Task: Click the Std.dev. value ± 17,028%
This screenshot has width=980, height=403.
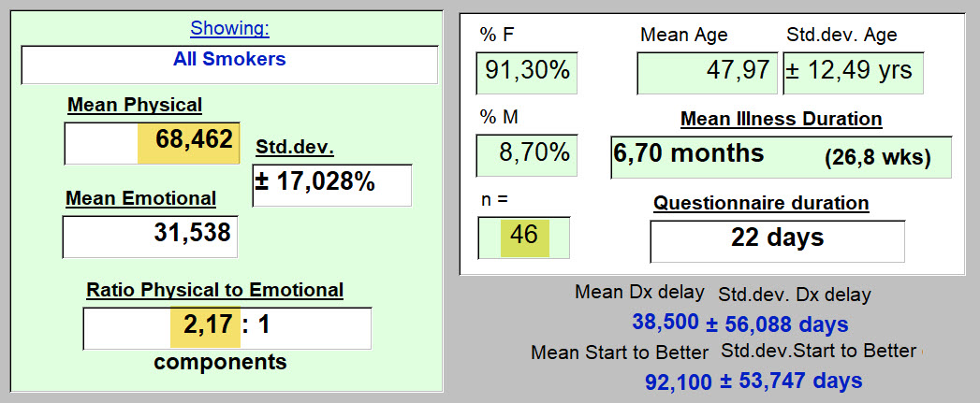Action: [x=332, y=185]
